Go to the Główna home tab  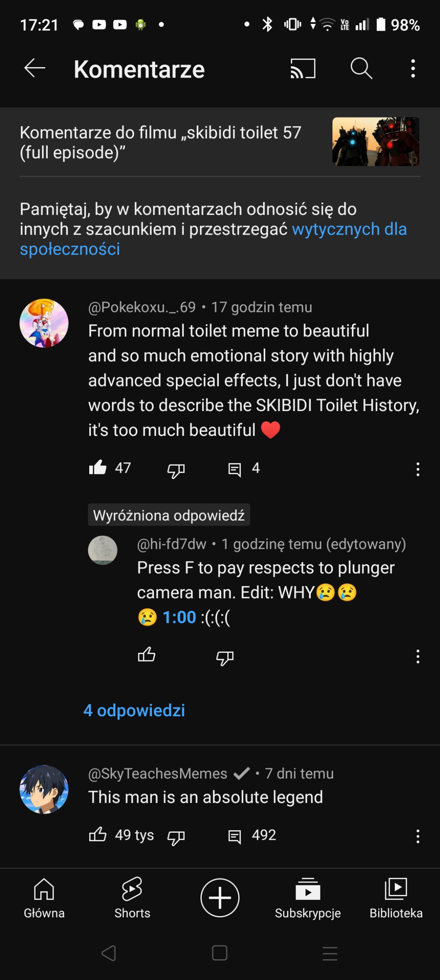click(44, 898)
